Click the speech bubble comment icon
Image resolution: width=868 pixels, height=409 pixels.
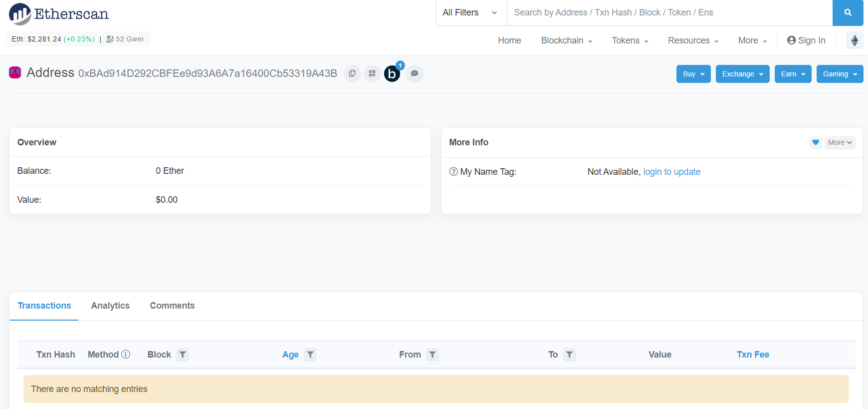pyautogui.click(x=415, y=73)
